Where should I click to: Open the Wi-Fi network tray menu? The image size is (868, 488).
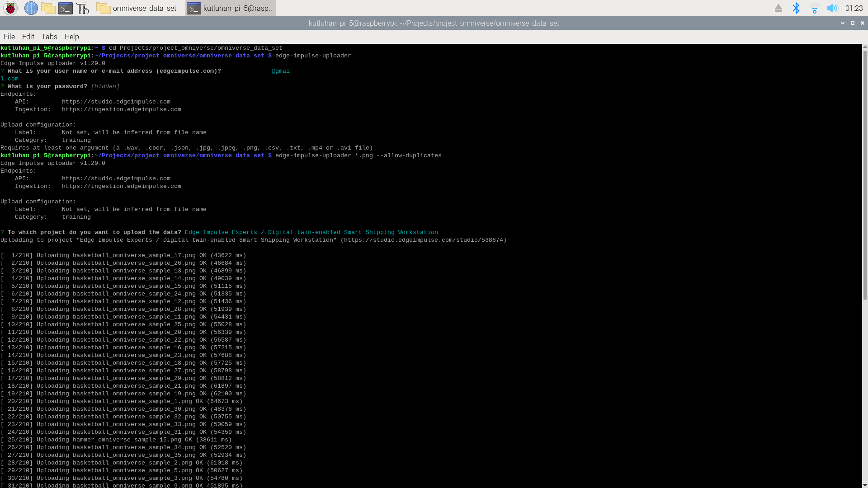(814, 8)
